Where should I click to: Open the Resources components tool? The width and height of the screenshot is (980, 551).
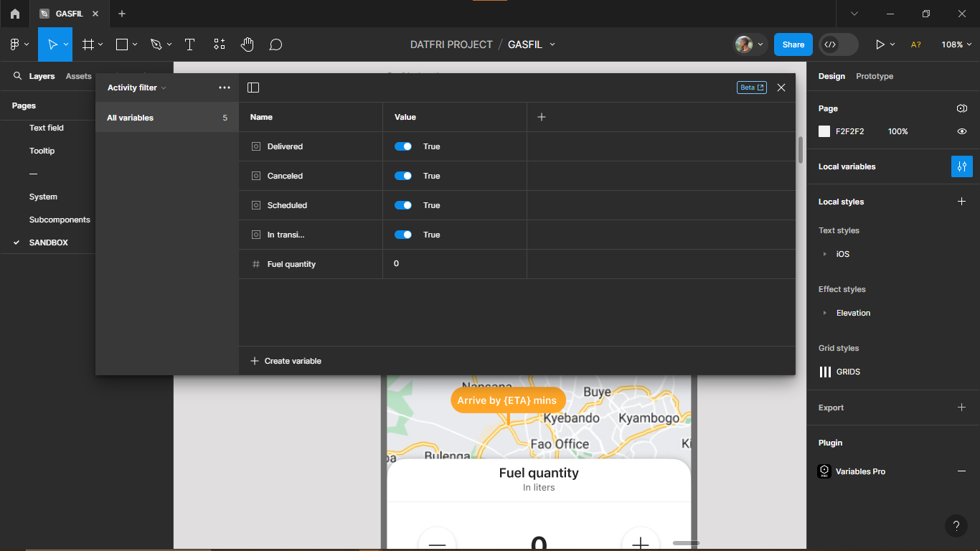(220, 44)
